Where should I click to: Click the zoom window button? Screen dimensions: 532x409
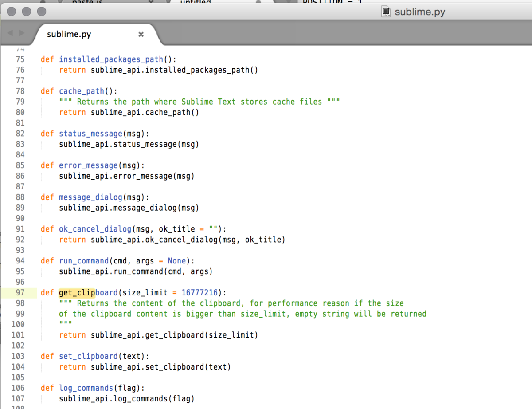41,12
